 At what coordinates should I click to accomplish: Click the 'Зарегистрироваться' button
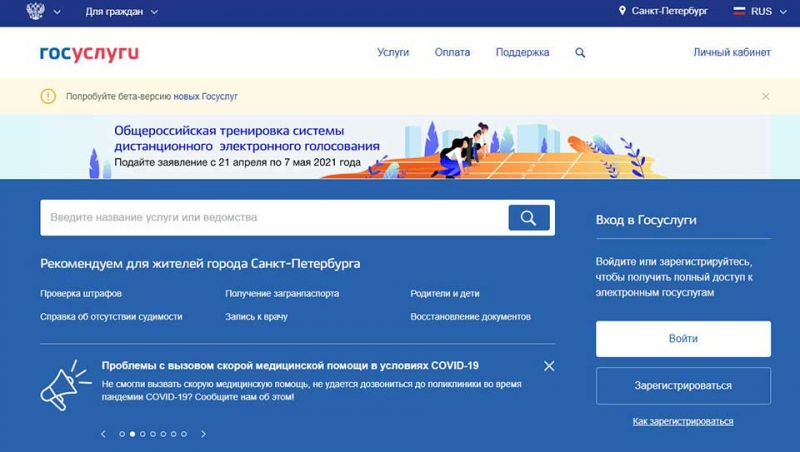click(x=683, y=386)
